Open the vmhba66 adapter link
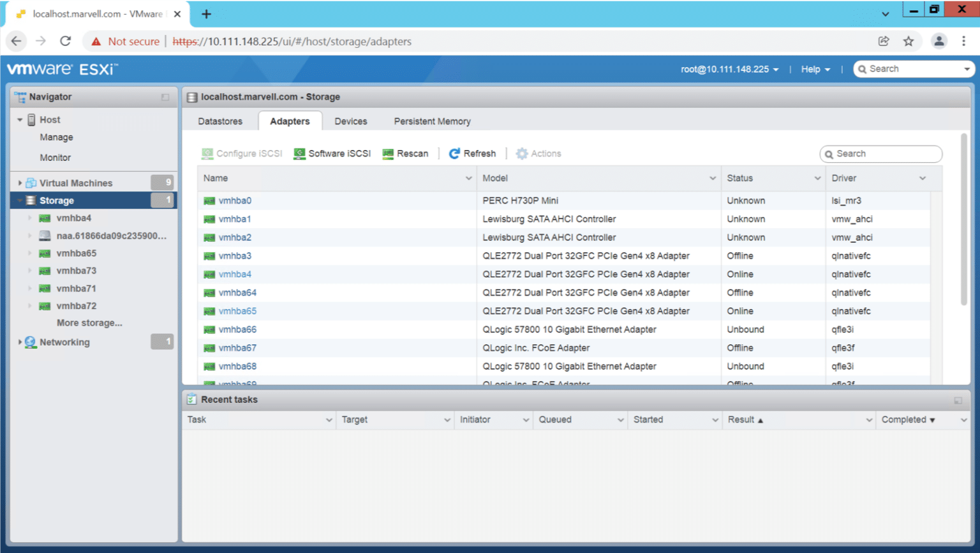This screenshot has height=553, width=980. coord(237,330)
